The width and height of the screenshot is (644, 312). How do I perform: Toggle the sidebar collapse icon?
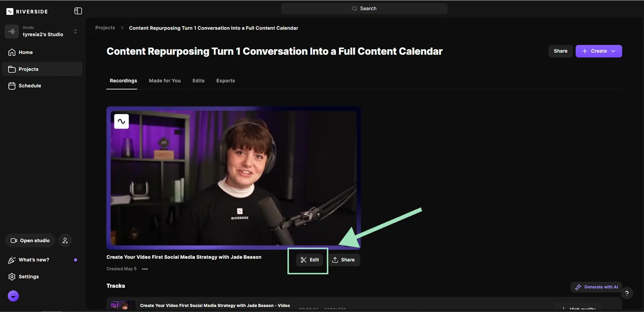point(78,11)
